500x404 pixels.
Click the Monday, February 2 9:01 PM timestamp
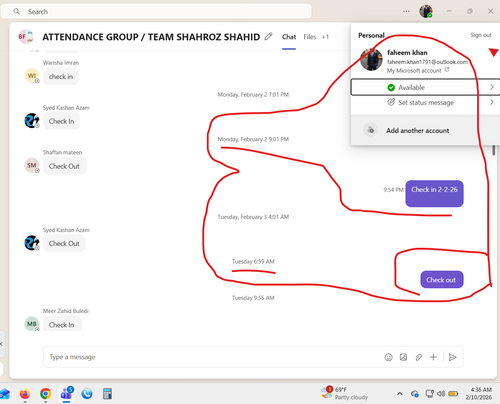pyautogui.click(x=253, y=139)
